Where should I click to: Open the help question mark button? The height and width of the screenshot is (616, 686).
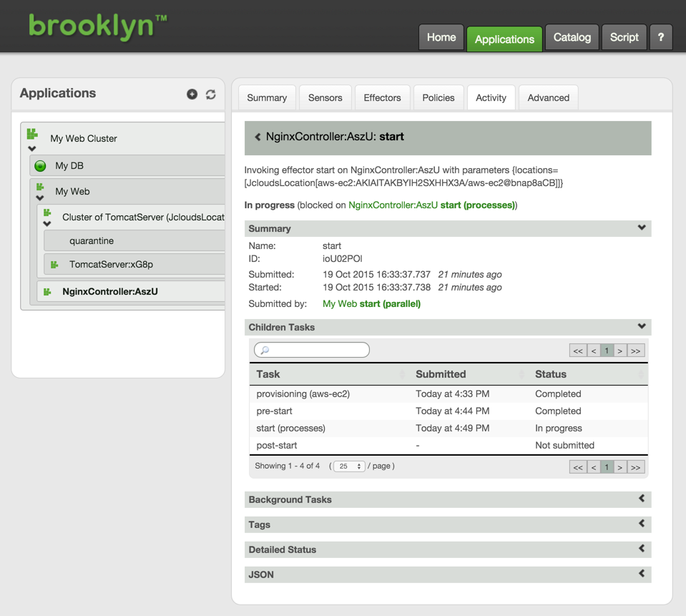click(x=660, y=38)
